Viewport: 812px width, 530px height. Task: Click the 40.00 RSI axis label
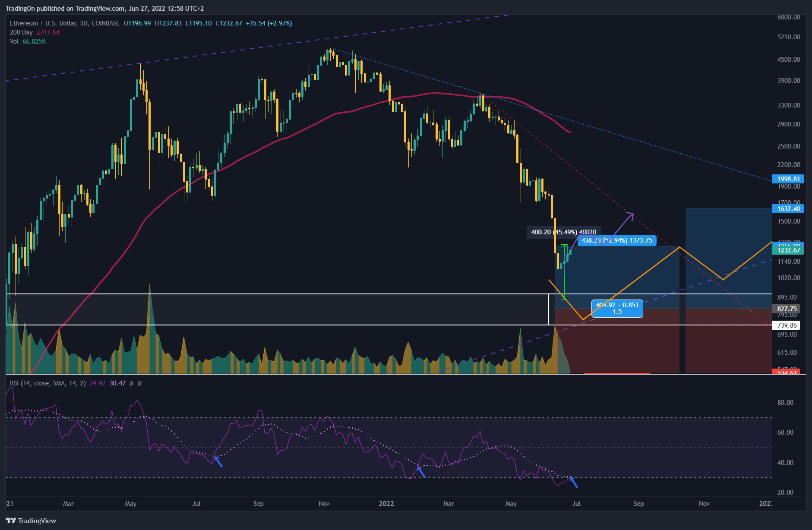[x=785, y=463]
